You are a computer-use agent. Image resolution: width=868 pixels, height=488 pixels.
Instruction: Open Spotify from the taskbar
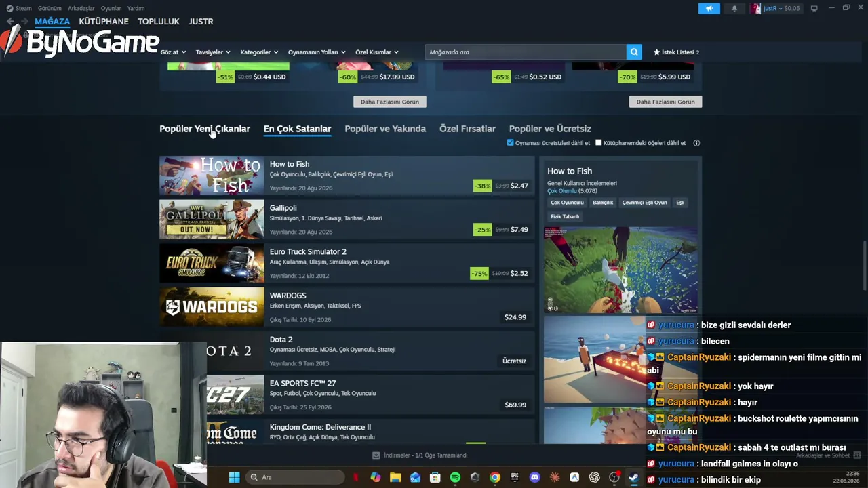click(455, 477)
